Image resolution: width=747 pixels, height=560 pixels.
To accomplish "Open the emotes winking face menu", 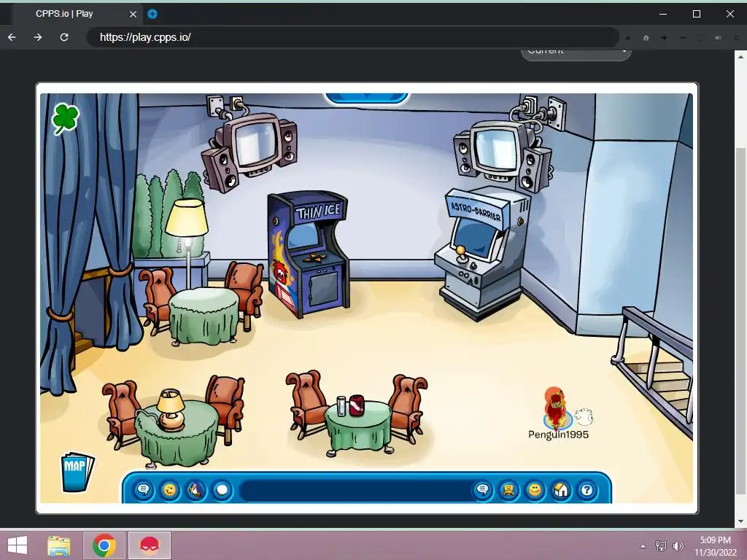I will 169,490.
